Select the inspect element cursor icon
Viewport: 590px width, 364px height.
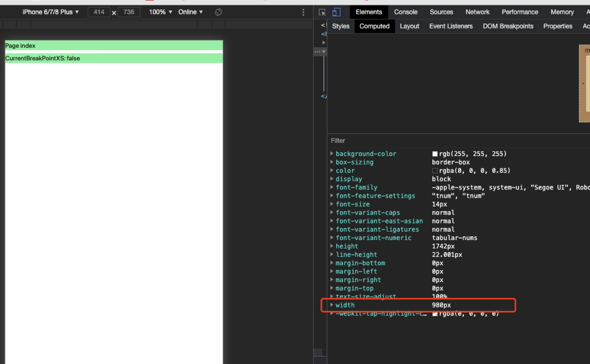coord(322,12)
